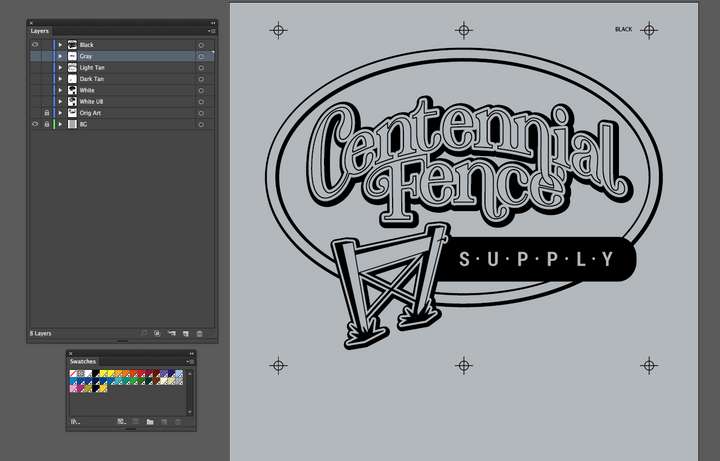Image resolution: width=720 pixels, height=461 pixels.
Task: Click the target circle of the White layer
Action: tap(201, 90)
